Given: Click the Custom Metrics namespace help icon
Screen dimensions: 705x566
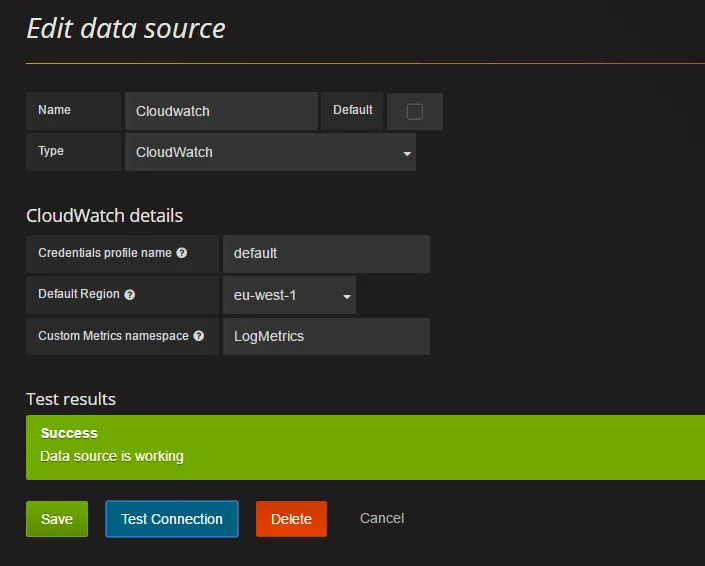Looking at the screenshot, I should point(199,336).
